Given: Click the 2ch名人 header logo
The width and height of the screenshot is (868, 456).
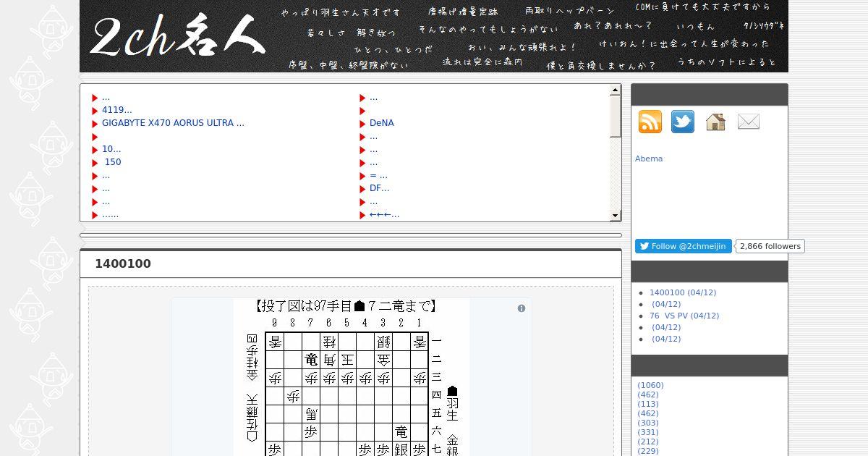Looking at the screenshot, I should [x=177, y=36].
